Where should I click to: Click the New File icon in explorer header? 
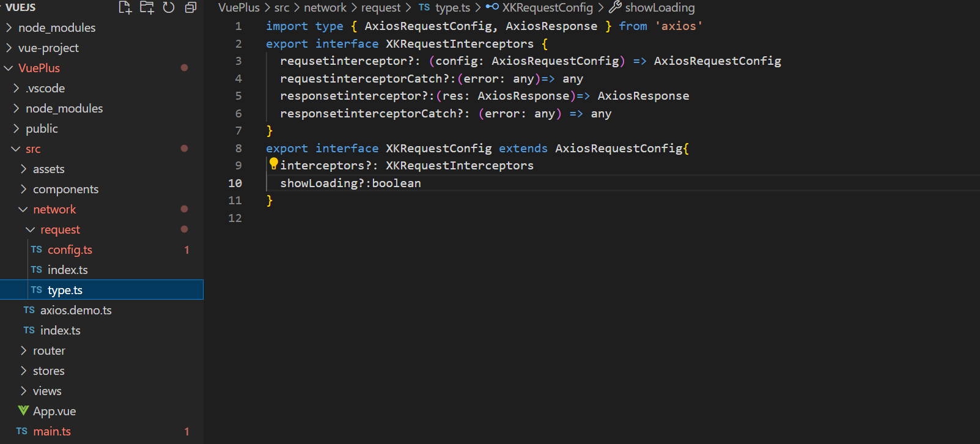[125, 7]
